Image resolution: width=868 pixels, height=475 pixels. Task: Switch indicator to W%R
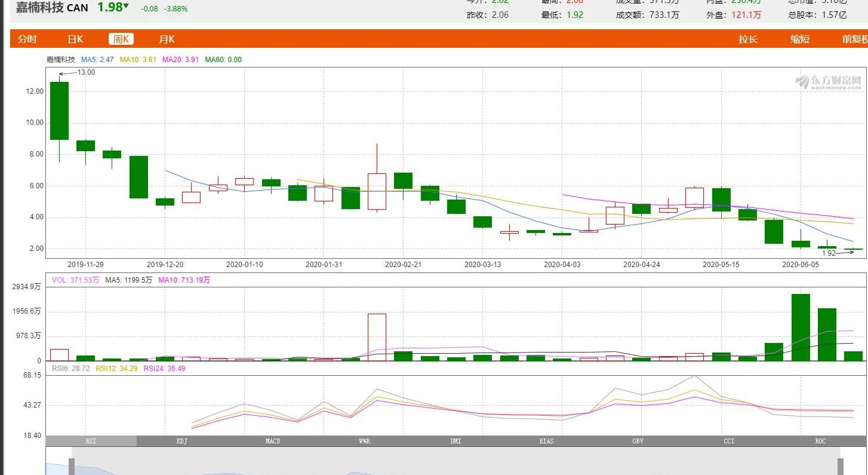click(x=364, y=441)
